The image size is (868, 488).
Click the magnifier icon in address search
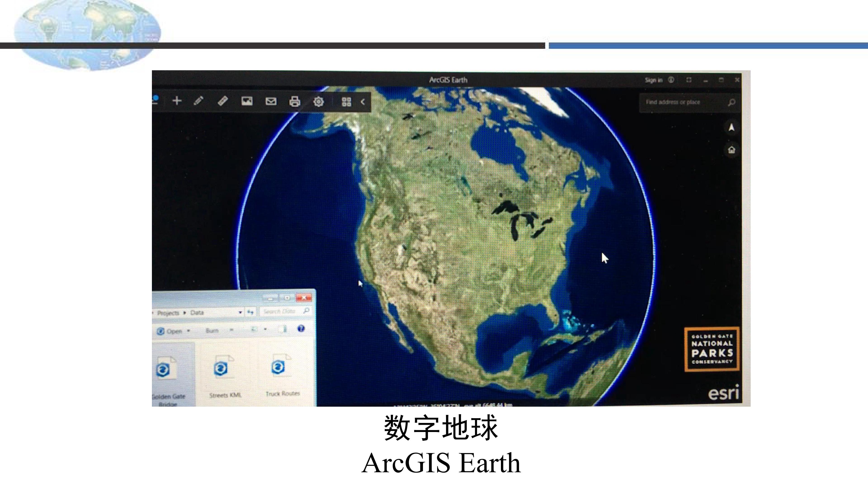click(x=731, y=102)
